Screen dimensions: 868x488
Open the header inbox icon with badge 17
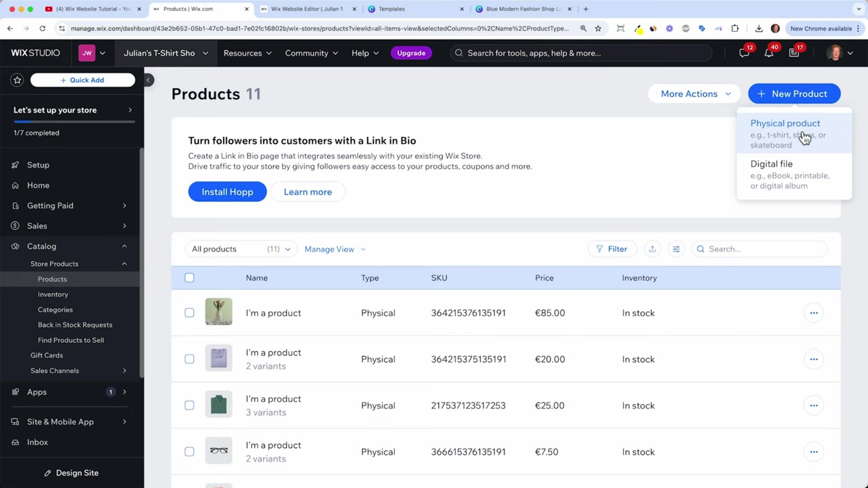click(794, 53)
